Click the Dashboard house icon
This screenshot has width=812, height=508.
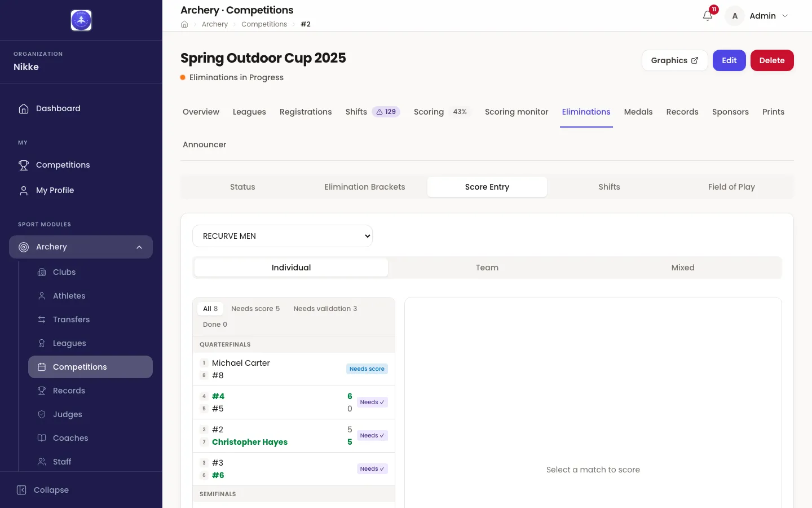tap(24, 108)
